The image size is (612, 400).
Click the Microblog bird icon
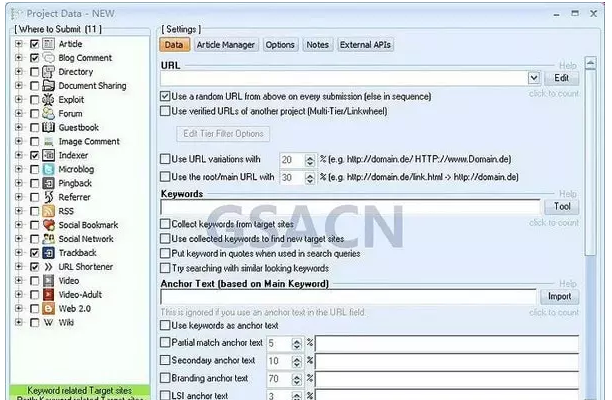[x=48, y=169]
